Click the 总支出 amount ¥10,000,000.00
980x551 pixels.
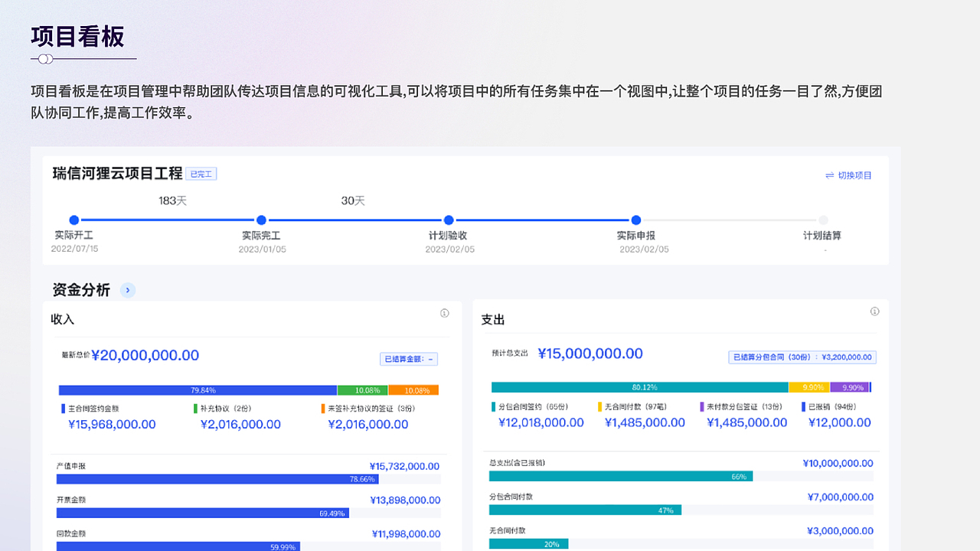[x=838, y=463]
